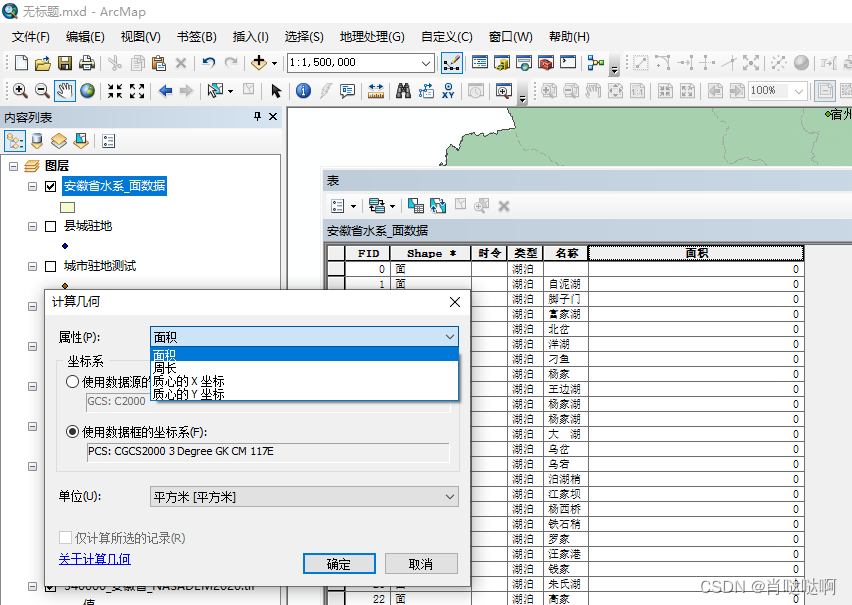Enable the 县城驻地 layer checkbox

tap(51, 226)
